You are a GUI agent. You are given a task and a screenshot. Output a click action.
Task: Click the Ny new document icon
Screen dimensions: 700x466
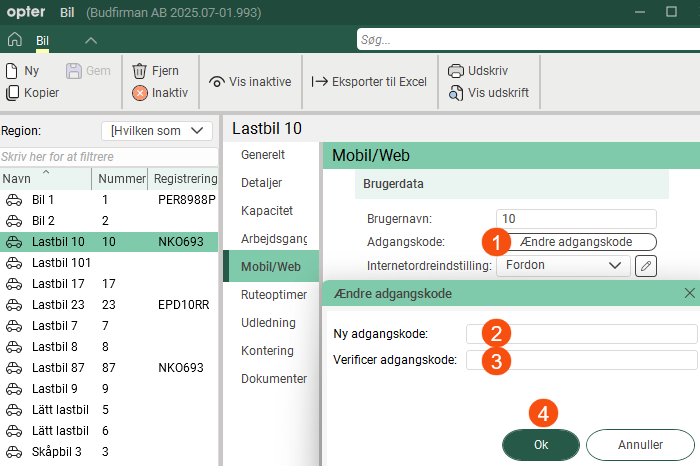click(12, 71)
